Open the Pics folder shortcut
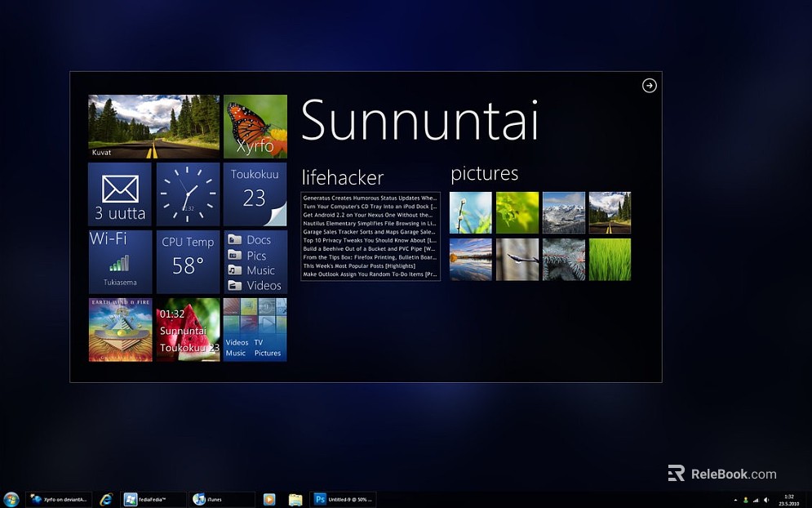This screenshot has height=508, width=812. point(255,256)
